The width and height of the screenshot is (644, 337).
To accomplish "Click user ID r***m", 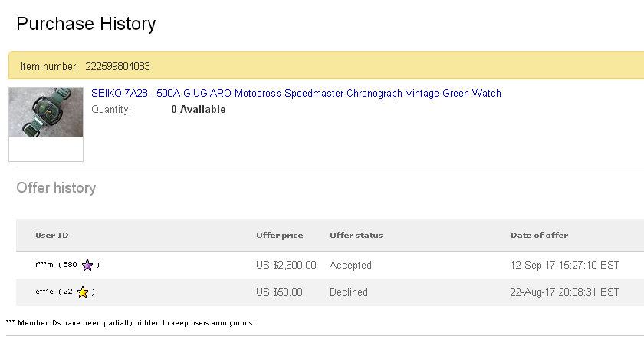I will (x=44, y=265).
